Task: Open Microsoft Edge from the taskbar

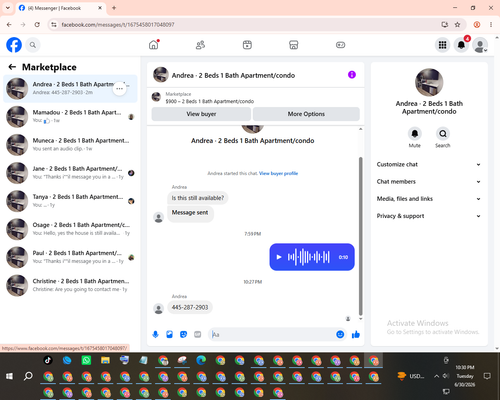Action: 201,360
